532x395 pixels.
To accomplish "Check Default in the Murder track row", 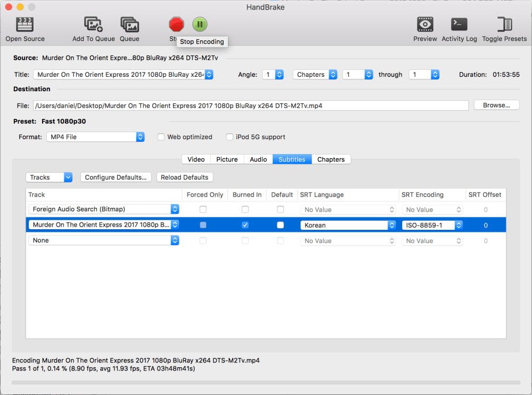I will pyautogui.click(x=280, y=225).
